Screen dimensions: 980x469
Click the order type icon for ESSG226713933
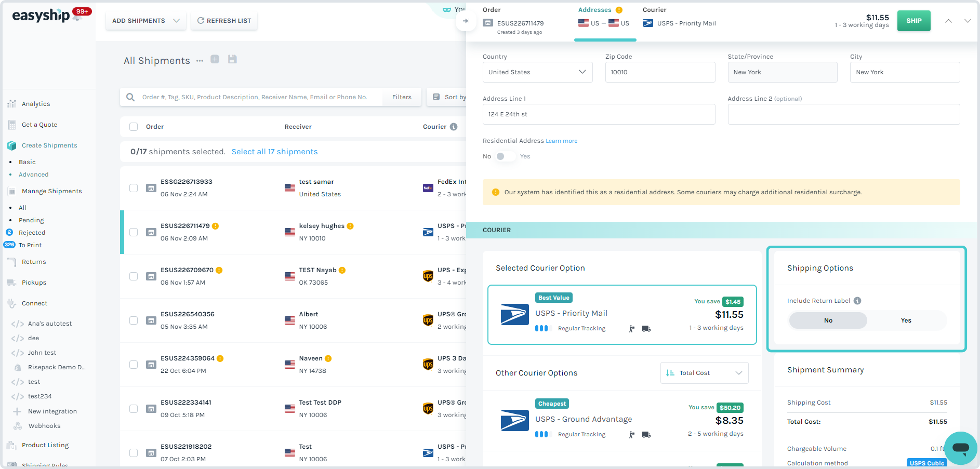[151, 188]
